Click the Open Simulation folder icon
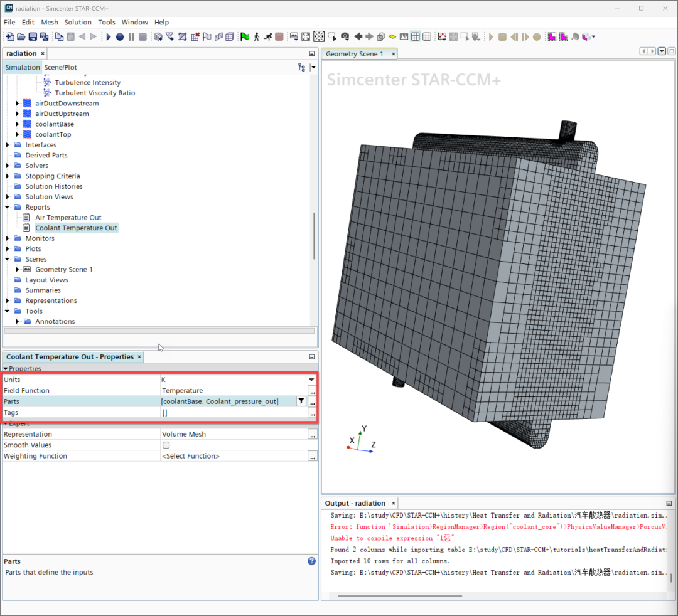Image resolution: width=678 pixels, height=616 pixels. coord(21,37)
